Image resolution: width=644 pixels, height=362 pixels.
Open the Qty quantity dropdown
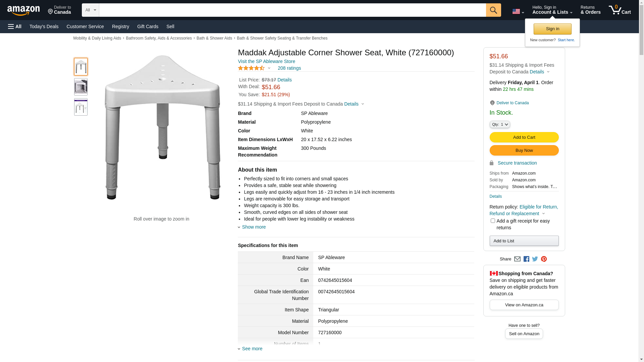[499, 124]
